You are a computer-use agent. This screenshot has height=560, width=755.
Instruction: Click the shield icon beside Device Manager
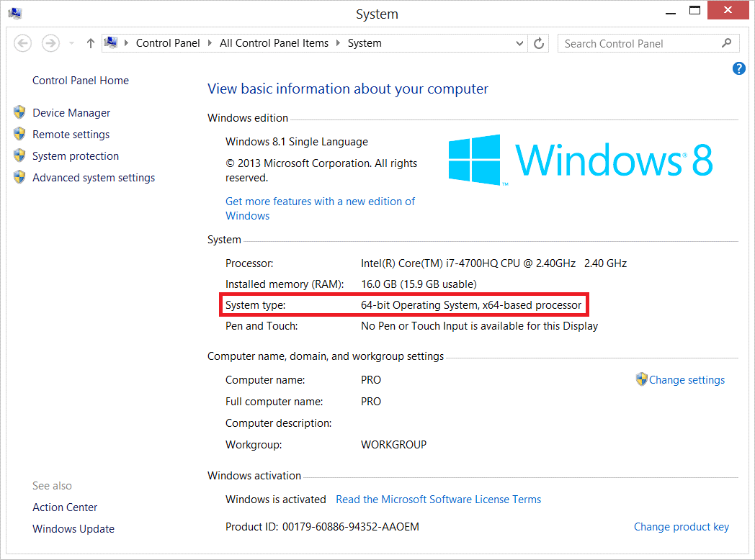pyautogui.click(x=19, y=113)
